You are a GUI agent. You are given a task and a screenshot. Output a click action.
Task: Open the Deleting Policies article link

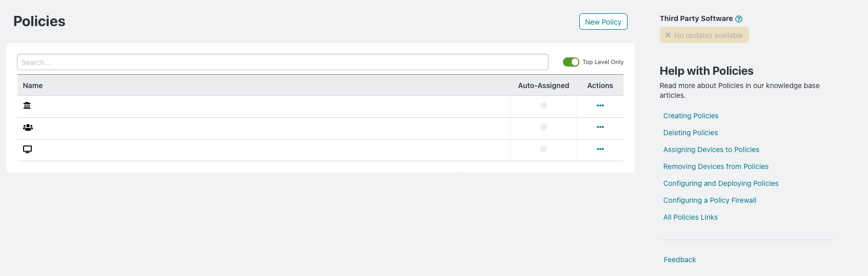[x=690, y=133]
